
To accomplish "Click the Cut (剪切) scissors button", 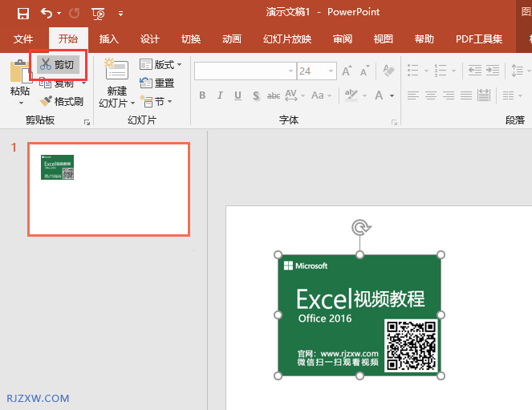I will 57,65.
